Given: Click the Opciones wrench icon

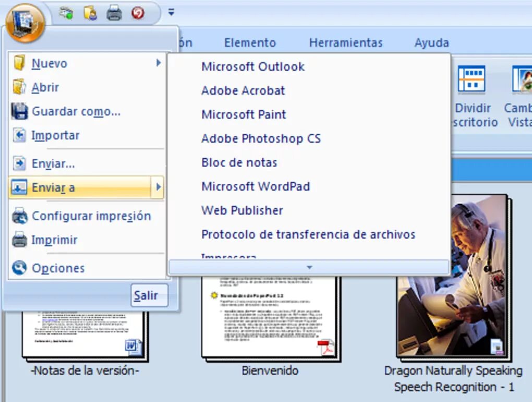Looking at the screenshot, I should click(19, 268).
